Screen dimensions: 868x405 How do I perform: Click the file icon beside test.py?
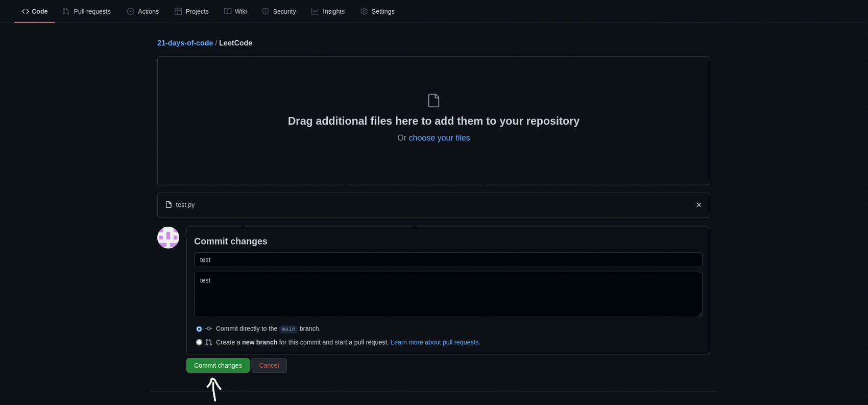(168, 205)
